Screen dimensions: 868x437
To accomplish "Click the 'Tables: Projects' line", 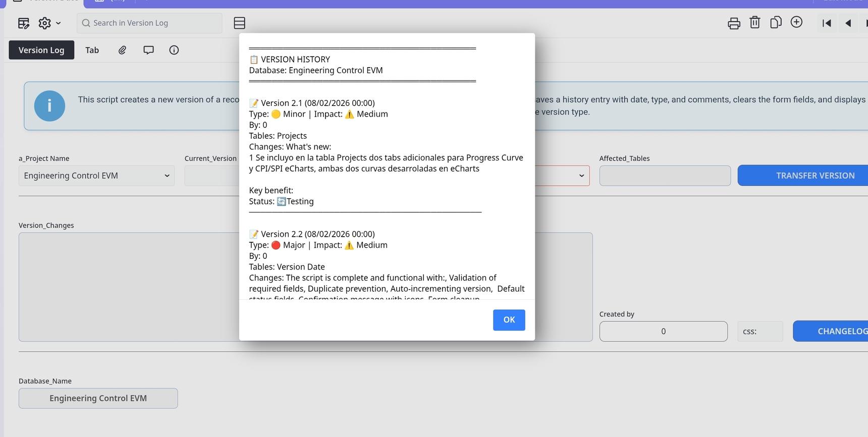I will [x=278, y=136].
